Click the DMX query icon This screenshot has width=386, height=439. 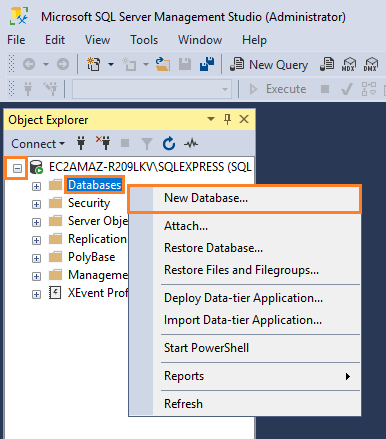tap(371, 64)
